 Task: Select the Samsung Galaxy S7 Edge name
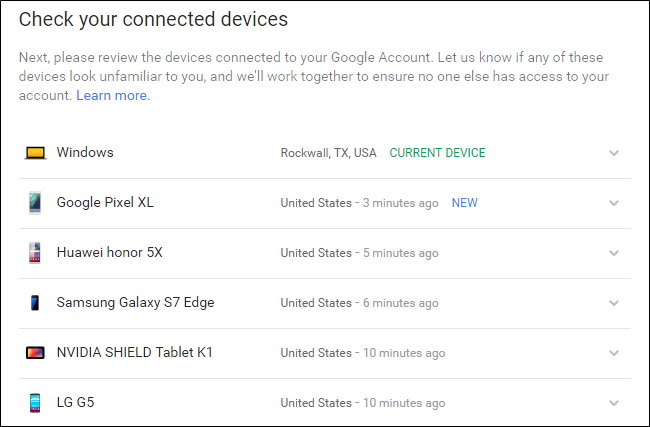coord(135,303)
